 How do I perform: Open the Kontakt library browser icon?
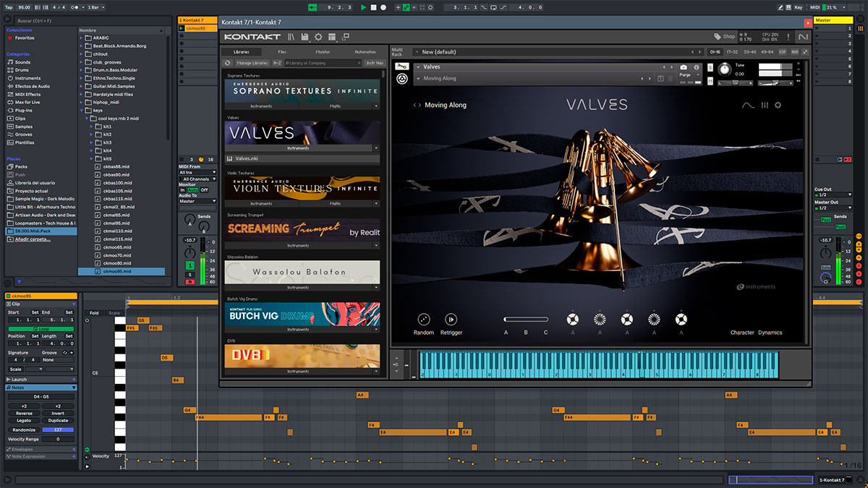tap(291, 37)
